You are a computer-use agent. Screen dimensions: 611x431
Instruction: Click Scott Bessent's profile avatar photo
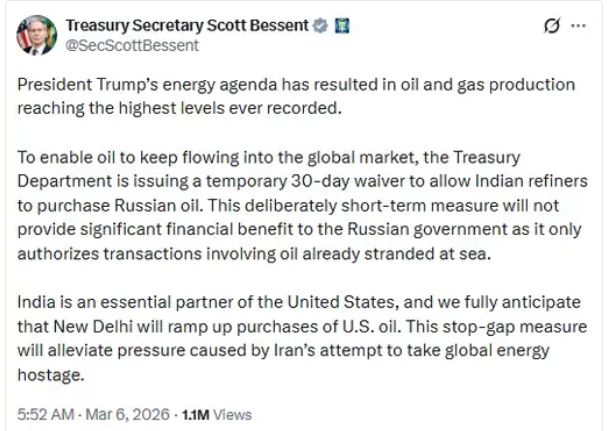pyautogui.click(x=35, y=35)
